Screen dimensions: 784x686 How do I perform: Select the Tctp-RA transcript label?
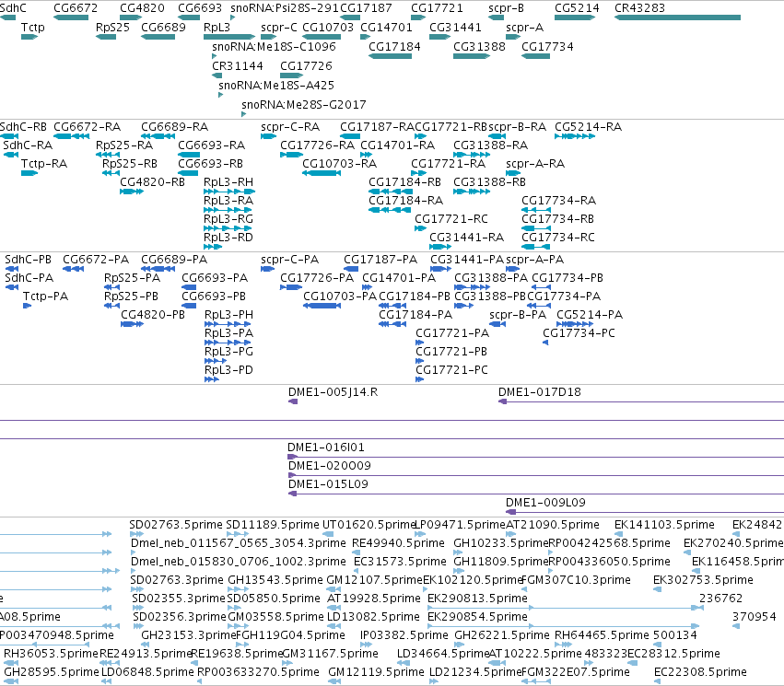[44, 164]
